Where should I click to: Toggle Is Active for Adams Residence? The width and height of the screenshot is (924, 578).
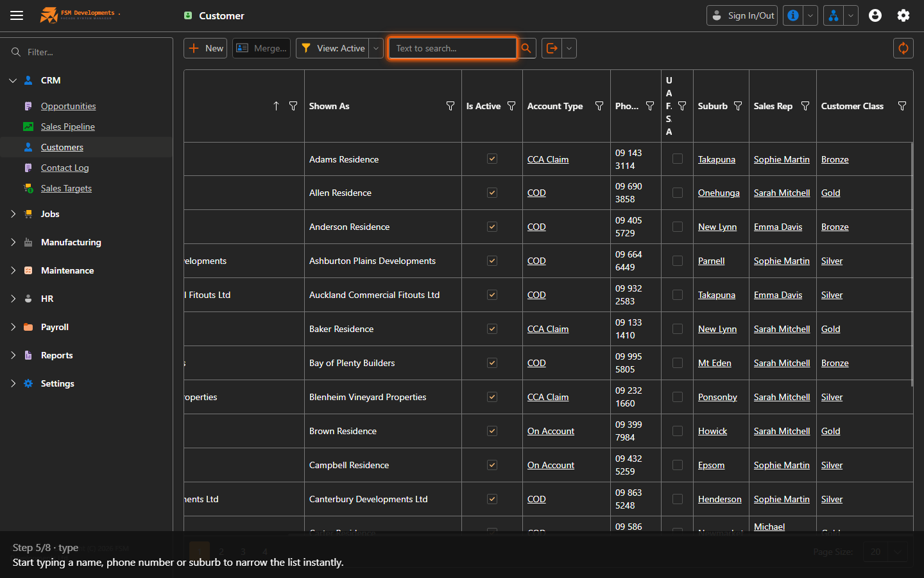click(x=492, y=159)
